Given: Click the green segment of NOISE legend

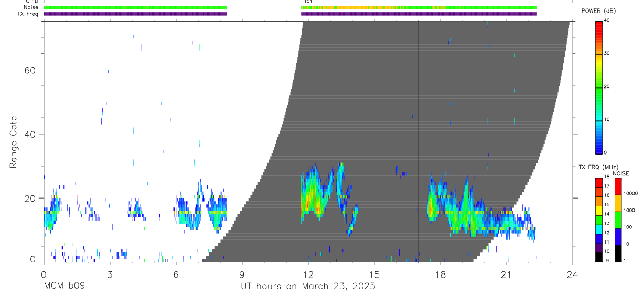Looking at the screenshot, I should 618,219.
